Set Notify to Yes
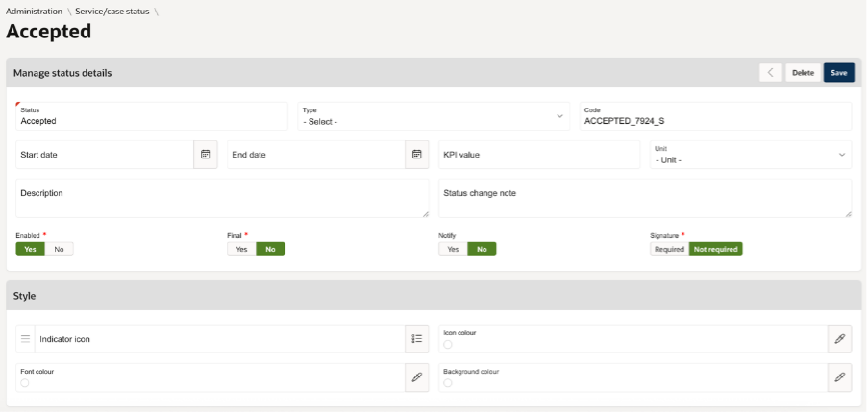Image resolution: width=868 pixels, height=412 pixels. tap(453, 249)
